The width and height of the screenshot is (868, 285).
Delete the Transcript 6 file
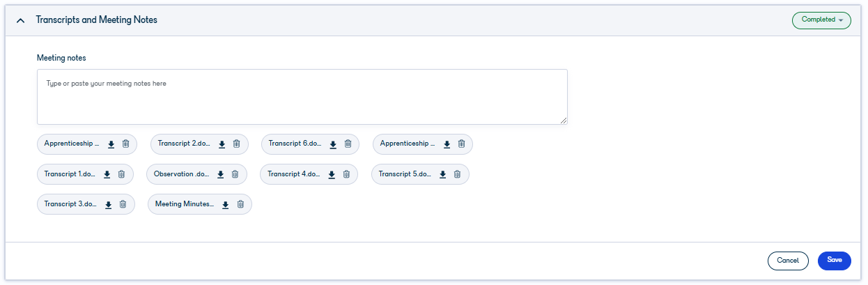(x=348, y=144)
